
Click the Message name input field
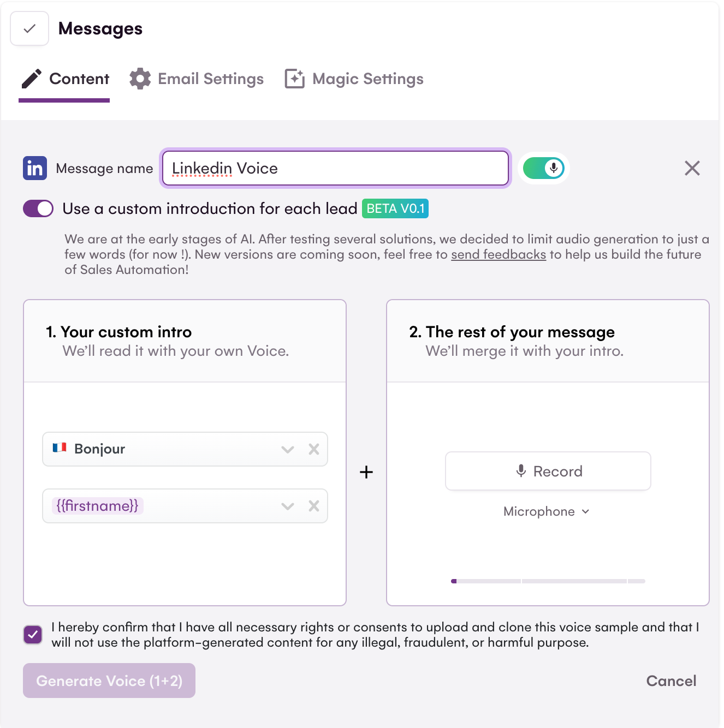(336, 168)
